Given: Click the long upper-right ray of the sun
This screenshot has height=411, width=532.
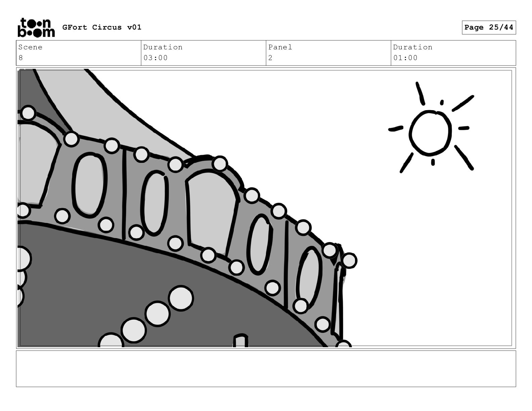Looking at the screenshot, I should pos(463,103).
